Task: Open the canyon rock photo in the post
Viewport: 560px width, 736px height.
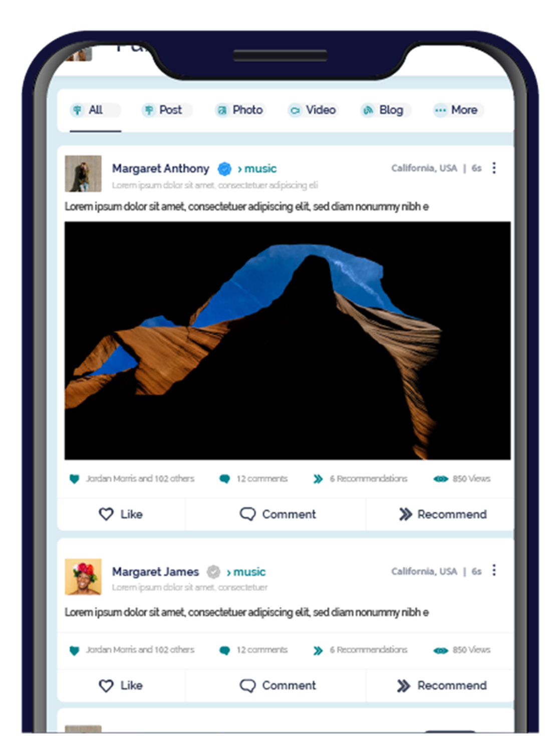Action: point(288,340)
